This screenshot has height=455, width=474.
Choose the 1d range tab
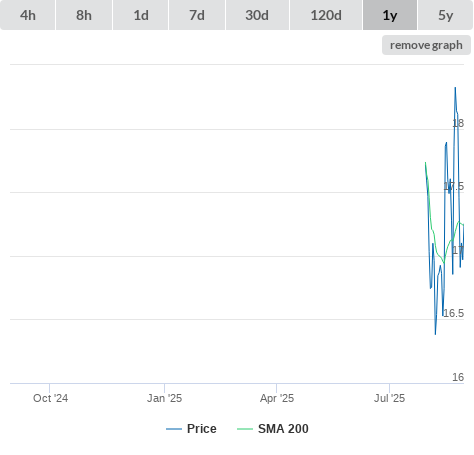coord(141,15)
